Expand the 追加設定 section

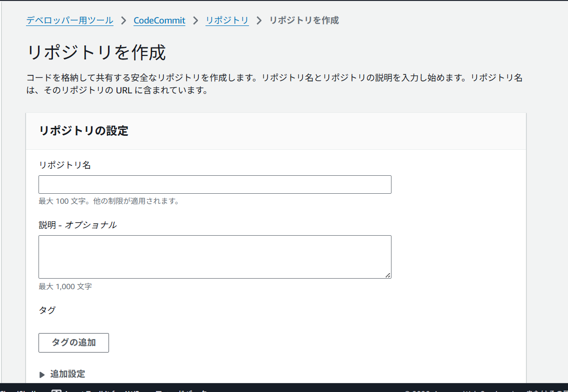(x=62, y=374)
